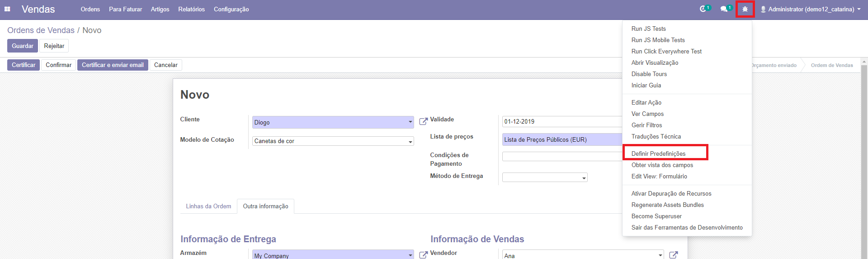Go to Ordens de Vendas breadcrumb
This screenshot has height=259, width=868.
(41, 30)
